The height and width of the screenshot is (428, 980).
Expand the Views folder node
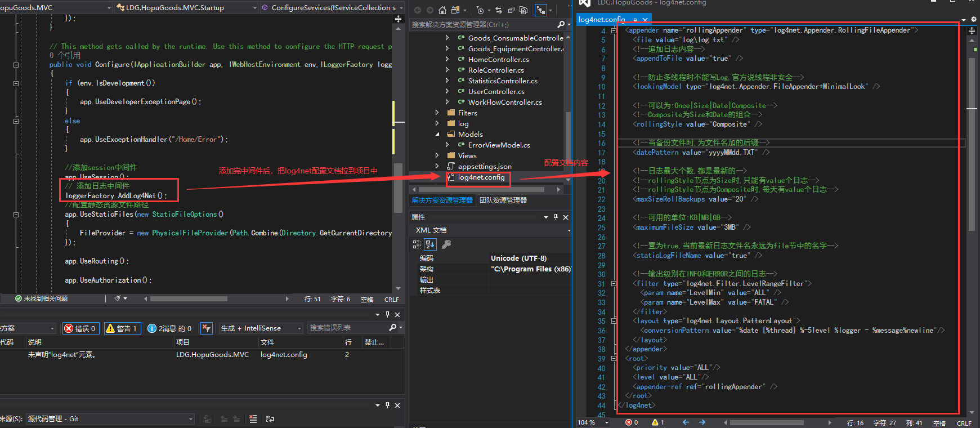[437, 156]
